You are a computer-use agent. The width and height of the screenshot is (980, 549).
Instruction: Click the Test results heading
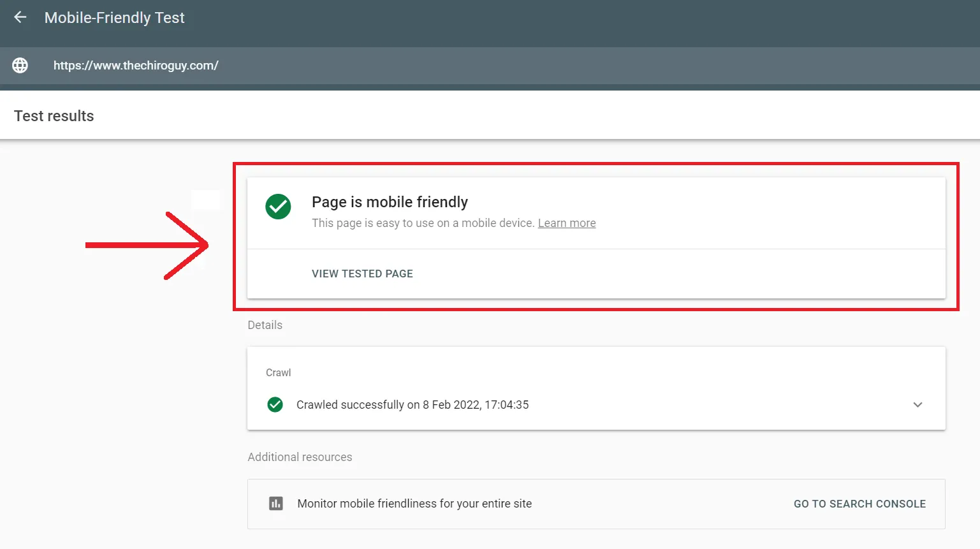(x=54, y=116)
